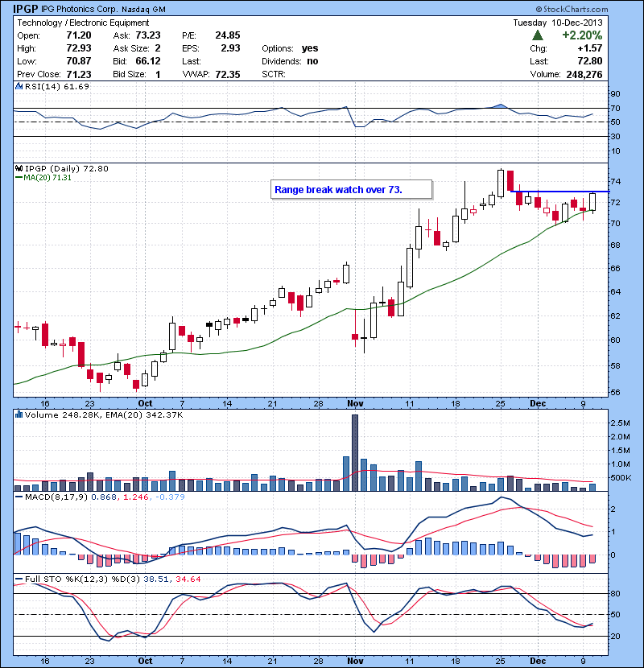Screen dimensions: 644x668
Task: Click the EPS value 2.93
Action: click(230, 48)
